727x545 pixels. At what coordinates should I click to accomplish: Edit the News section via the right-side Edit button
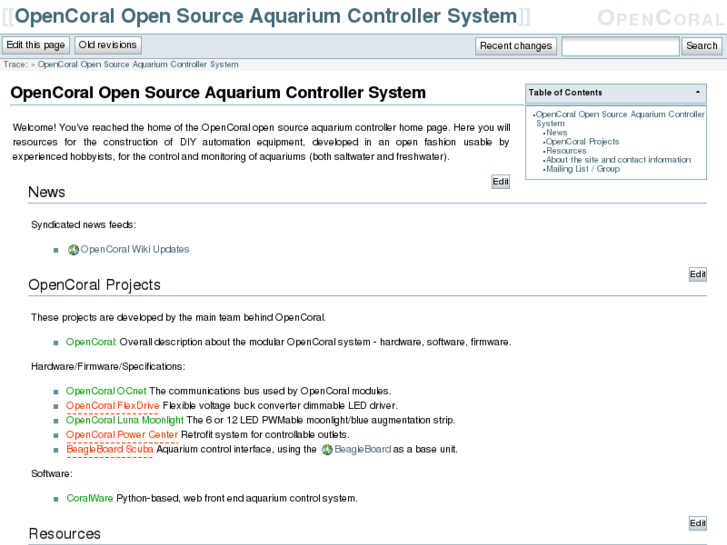(x=698, y=274)
